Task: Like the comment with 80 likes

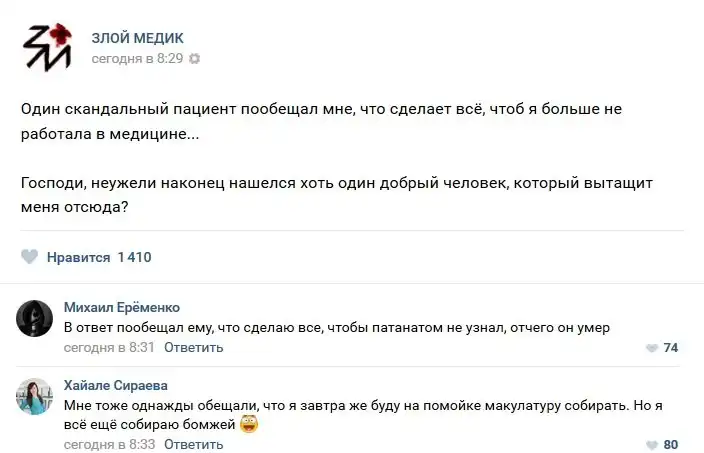Action: [x=652, y=445]
